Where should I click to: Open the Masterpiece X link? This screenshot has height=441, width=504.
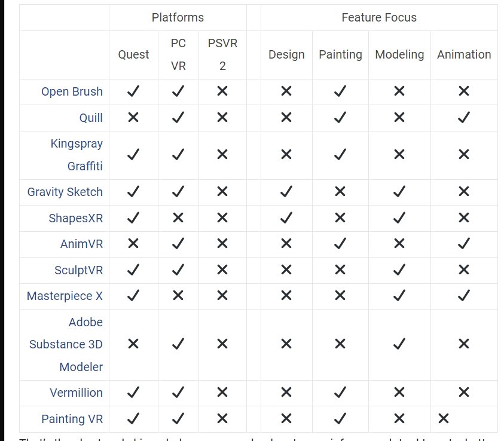(65, 296)
